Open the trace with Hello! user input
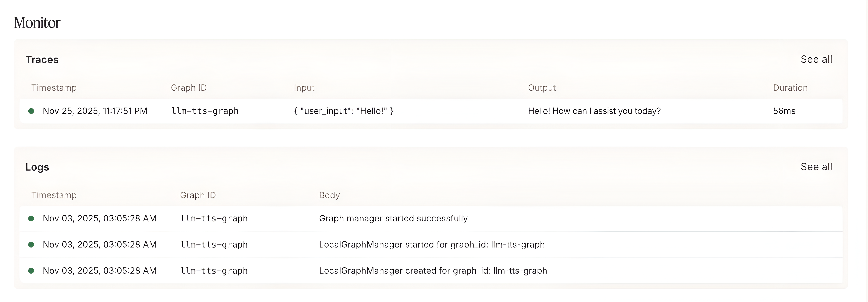Viewport: 868px width, 302px height. 343,111
